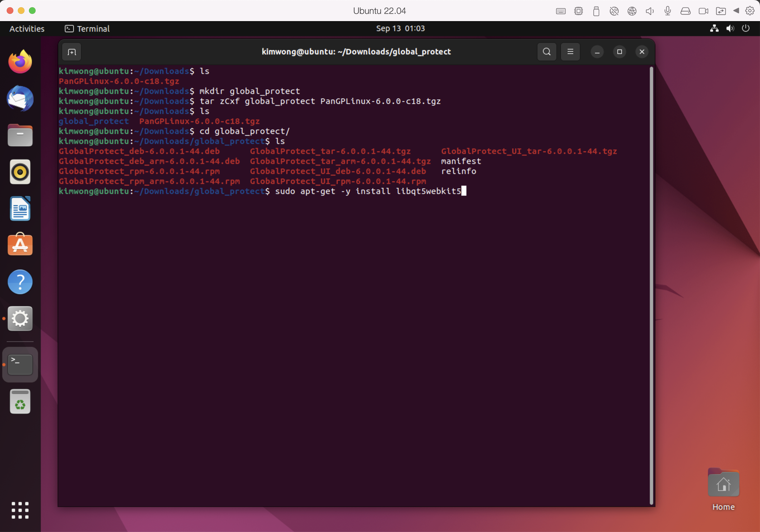760x532 pixels.
Task: Click the VM sound speaker icon
Action: click(x=650, y=11)
